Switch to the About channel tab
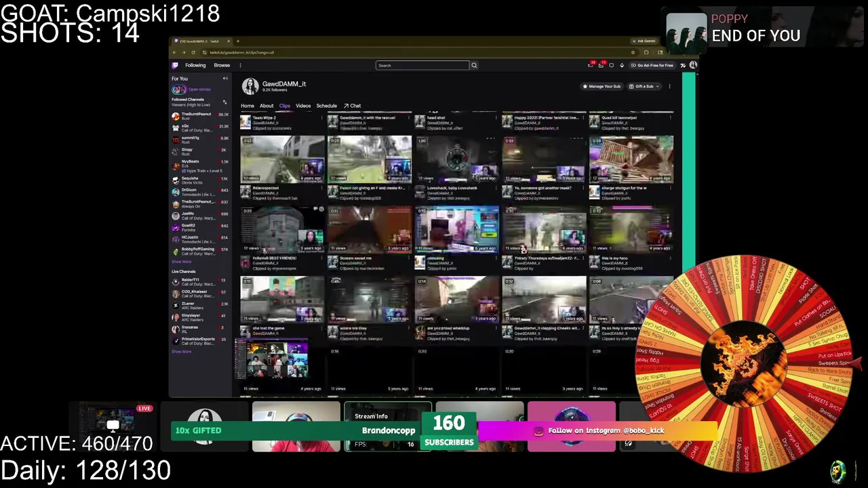The image size is (868, 488). [x=267, y=106]
